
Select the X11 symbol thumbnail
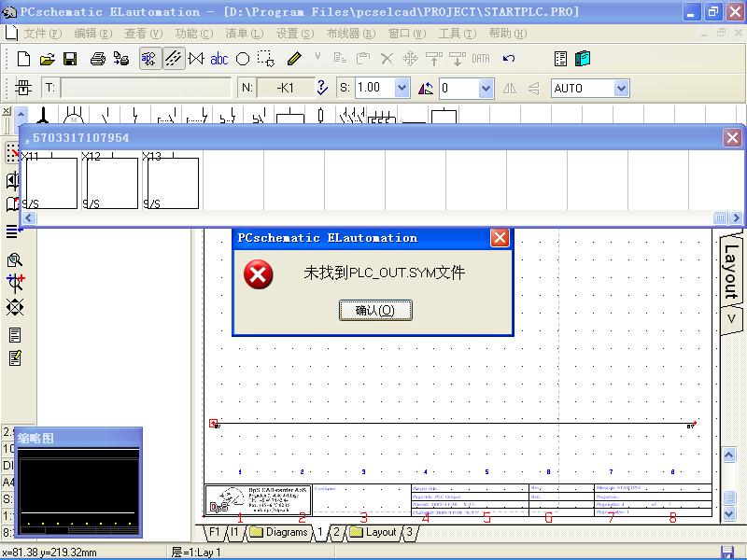49,180
